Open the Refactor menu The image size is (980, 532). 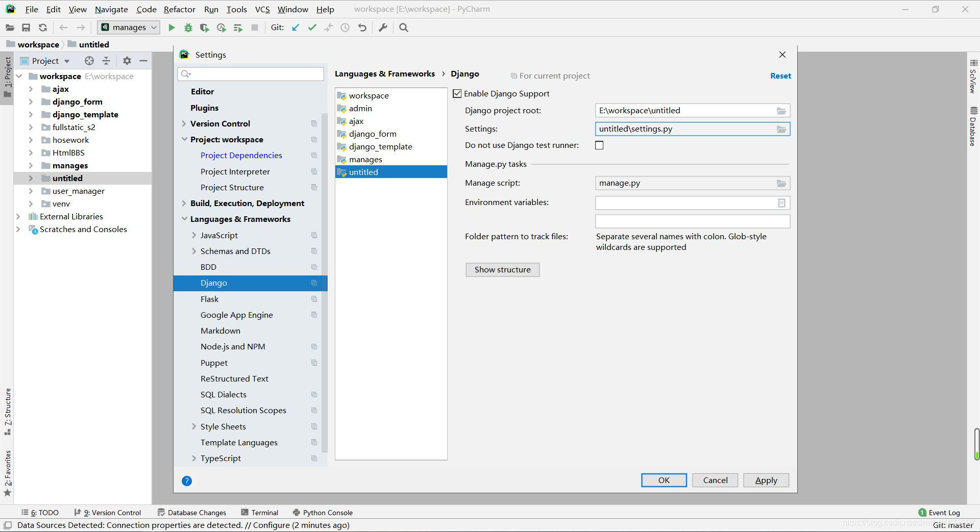180,9
